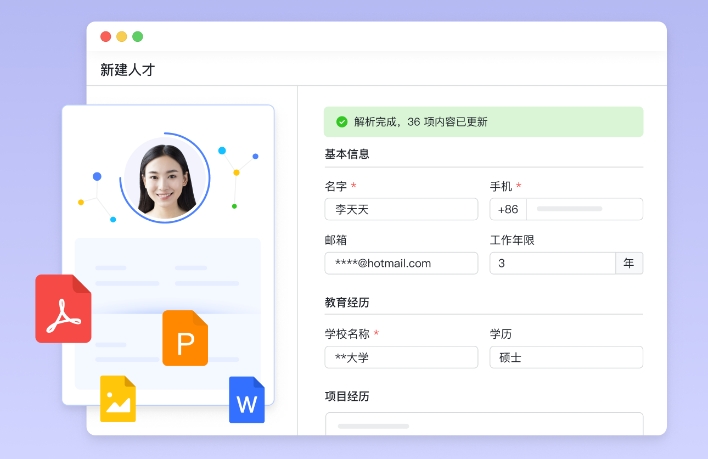708x459 pixels.
Task: Open the 学历 field showing 硕士
Action: click(565, 357)
